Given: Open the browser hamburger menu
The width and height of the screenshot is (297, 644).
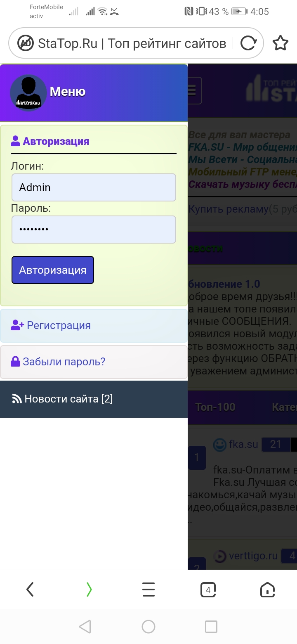Looking at the screenshot, I should click(148, 590).
